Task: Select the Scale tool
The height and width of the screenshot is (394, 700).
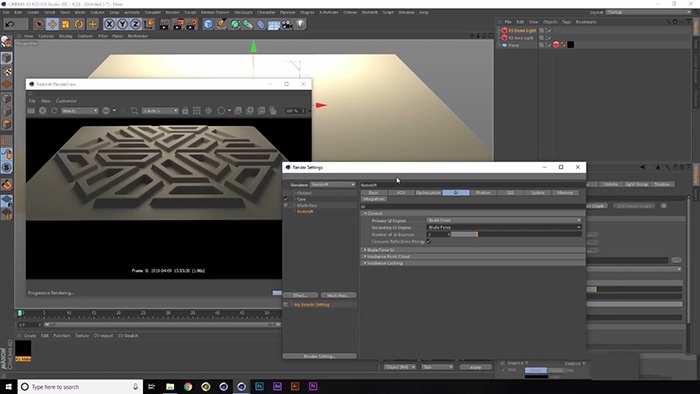Action: point(66,24)
